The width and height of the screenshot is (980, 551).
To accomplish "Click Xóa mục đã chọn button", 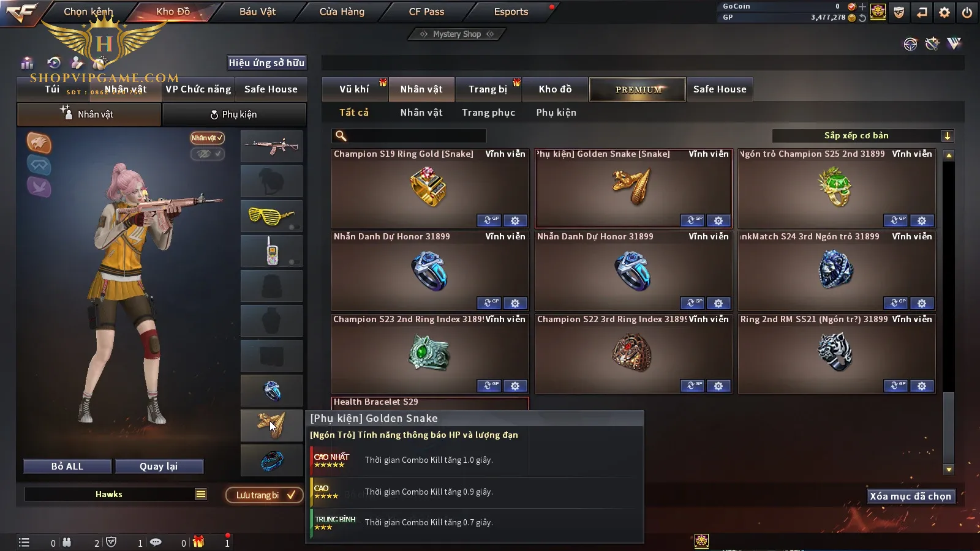I will [x=911, y=497].
